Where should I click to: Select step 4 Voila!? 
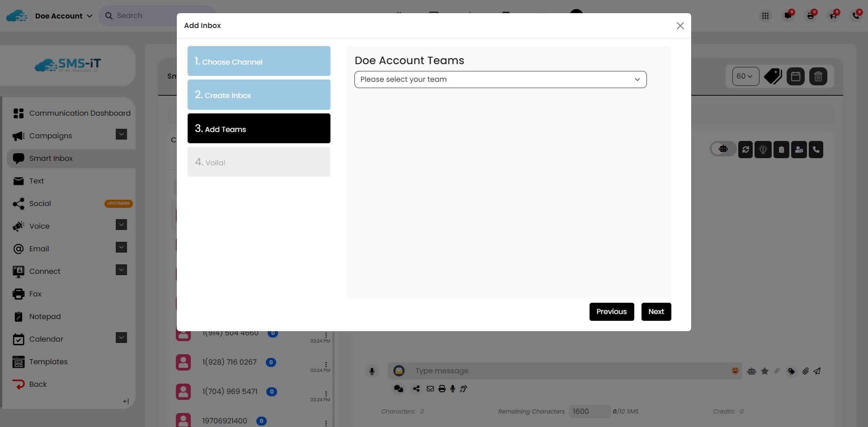point(259,162)
